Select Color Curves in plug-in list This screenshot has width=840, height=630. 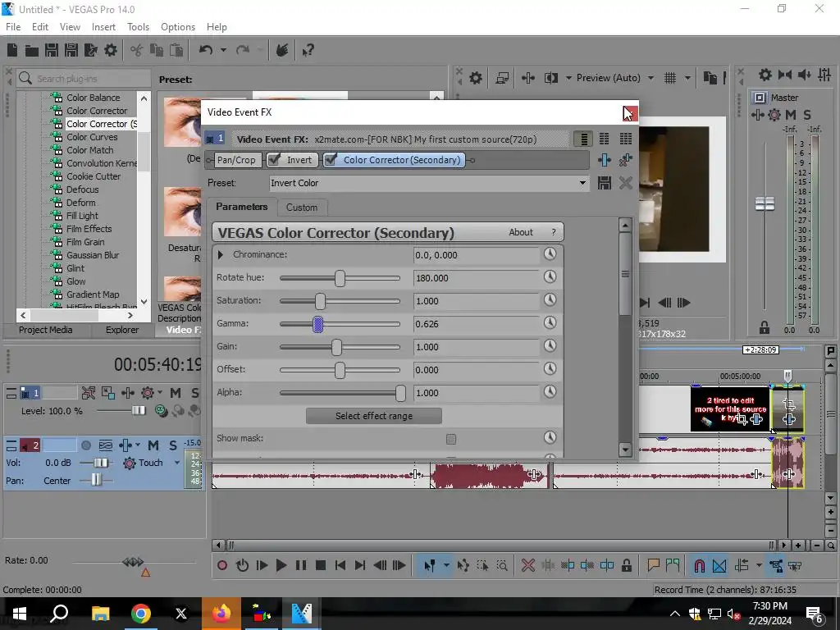[x=92, y=137]
